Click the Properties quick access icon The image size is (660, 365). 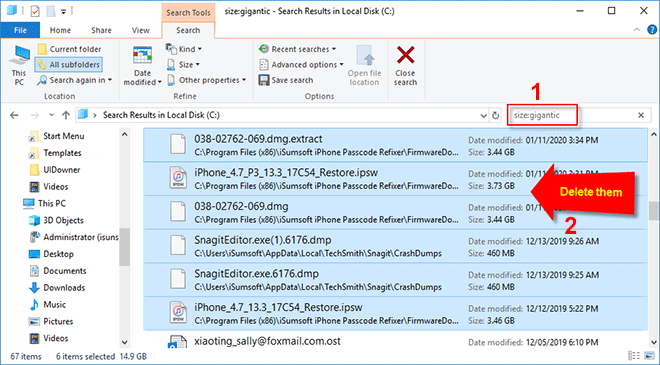click(x=35, y=11)
